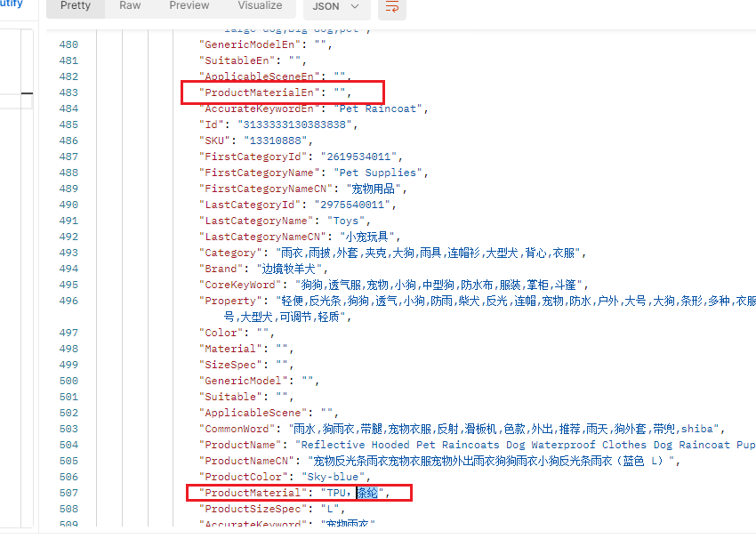756x547 pixels.
Task: Click the LastCategoryId value "2975540011"
Action: pyautogui.click(x=352, y=205)
